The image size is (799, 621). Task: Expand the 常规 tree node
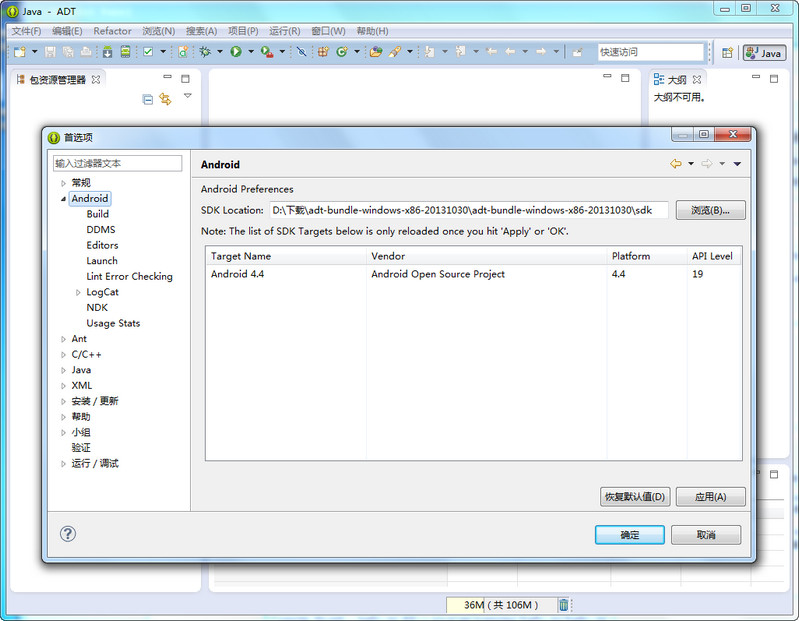63,183
